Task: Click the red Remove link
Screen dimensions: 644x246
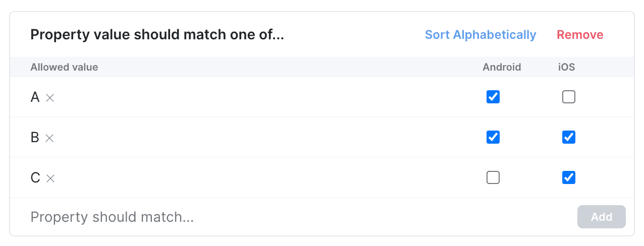Action: click(x=580, y=35)
